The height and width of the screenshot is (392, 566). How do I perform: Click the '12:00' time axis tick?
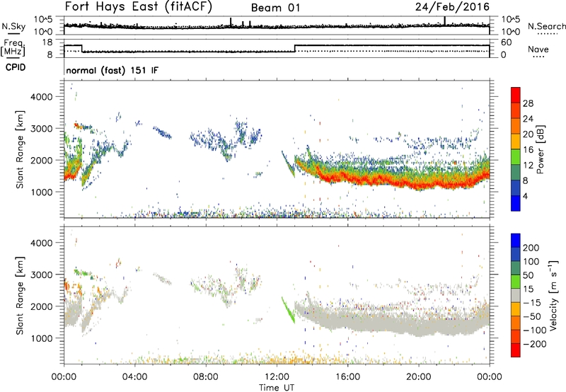point(277,377)
